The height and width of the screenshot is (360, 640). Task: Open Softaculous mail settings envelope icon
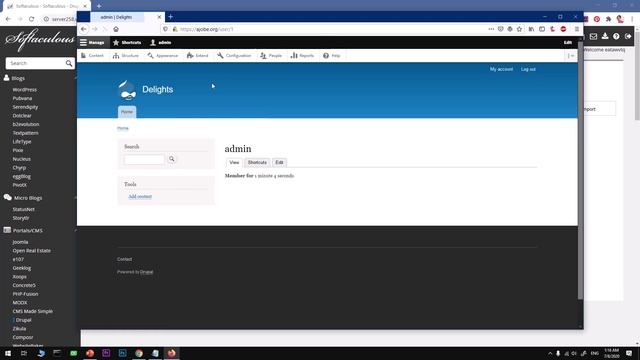coord(593,36)
